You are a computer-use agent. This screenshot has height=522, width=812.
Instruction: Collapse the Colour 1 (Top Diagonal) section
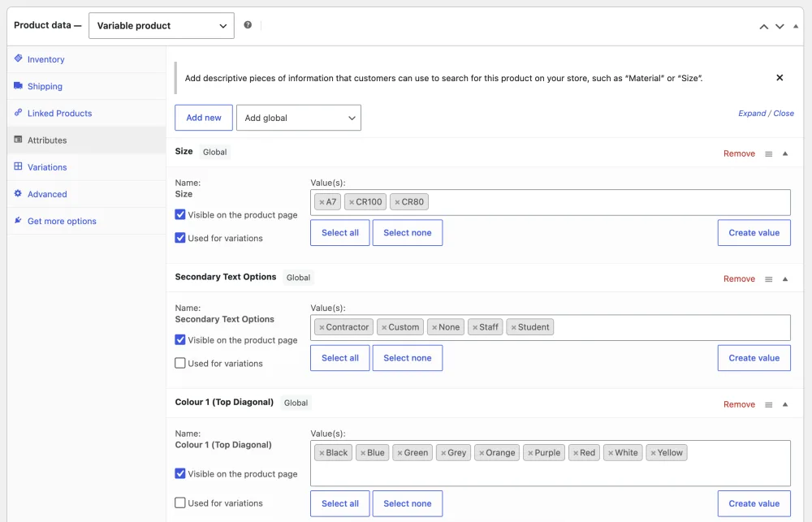785,404
